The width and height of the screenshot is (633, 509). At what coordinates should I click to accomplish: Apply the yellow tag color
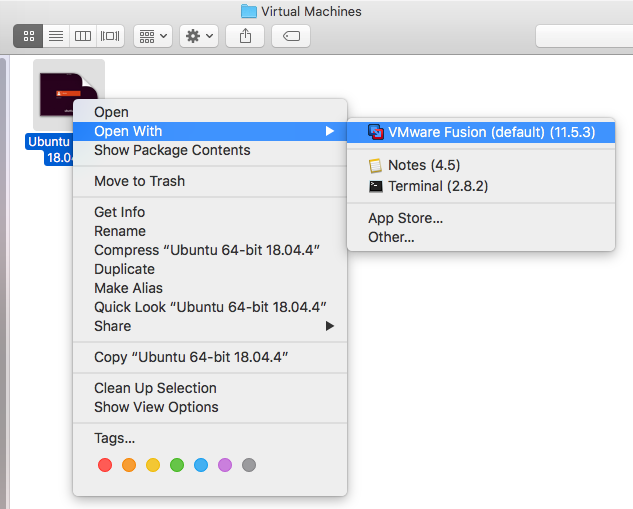(153, 465)
